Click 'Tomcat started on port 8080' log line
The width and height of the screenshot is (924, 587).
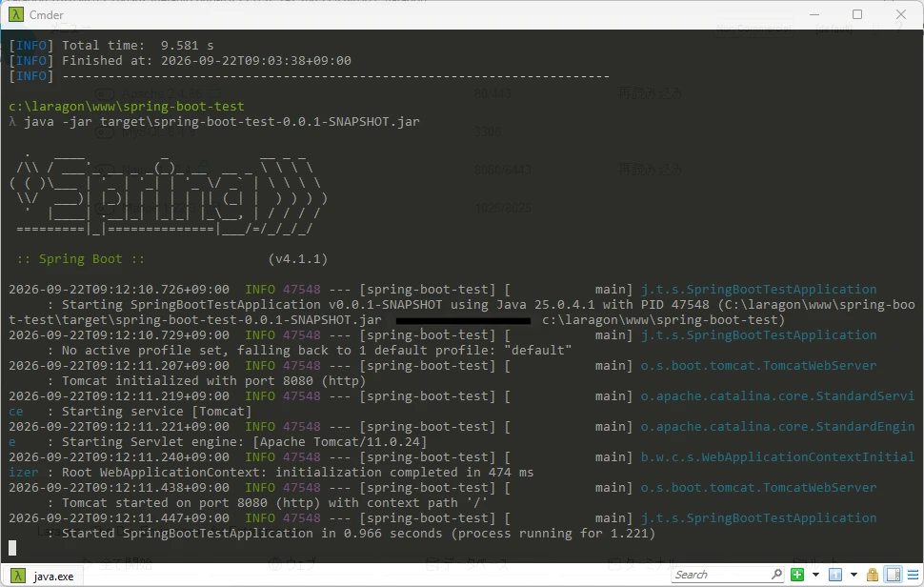click(274, 503)
